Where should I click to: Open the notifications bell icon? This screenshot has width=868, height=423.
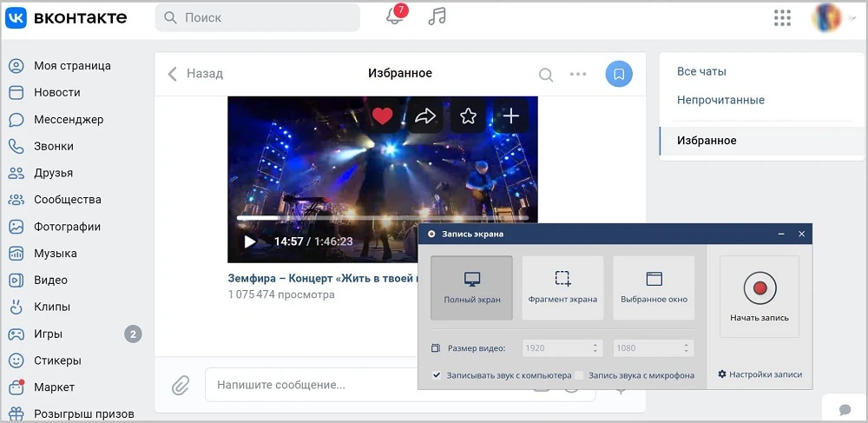395,17
